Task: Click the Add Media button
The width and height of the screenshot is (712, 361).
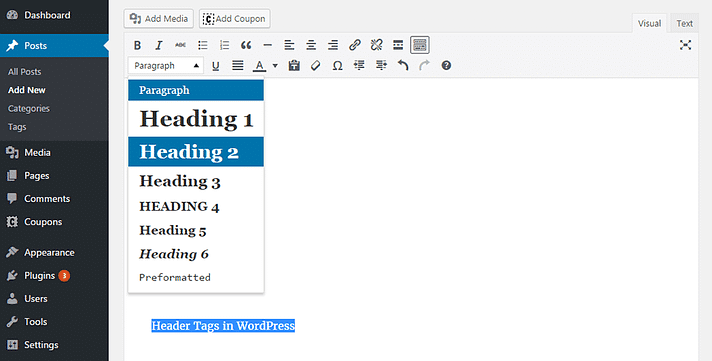Action: [158, 19]
